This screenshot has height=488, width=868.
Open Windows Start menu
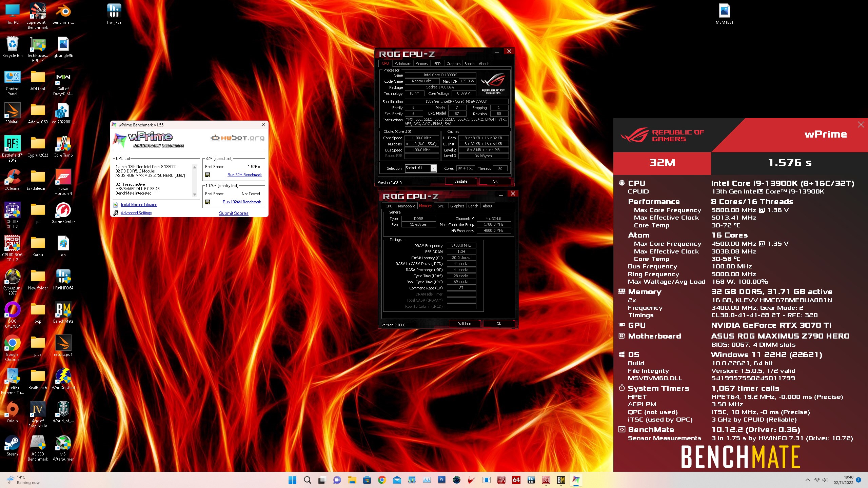[x=292, y=480]
